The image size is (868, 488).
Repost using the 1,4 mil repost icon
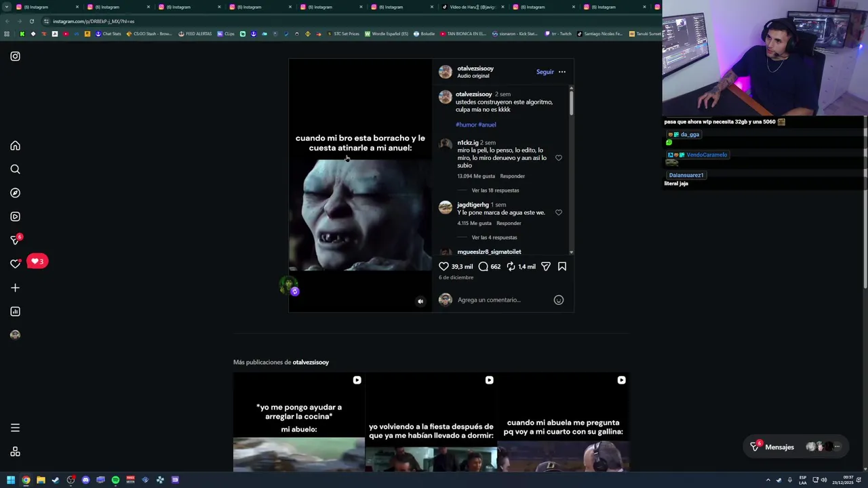(x=511, y=266)
